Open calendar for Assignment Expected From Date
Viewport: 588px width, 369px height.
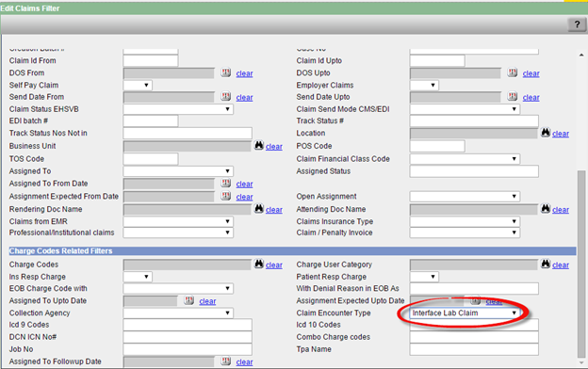coord(226,196)
